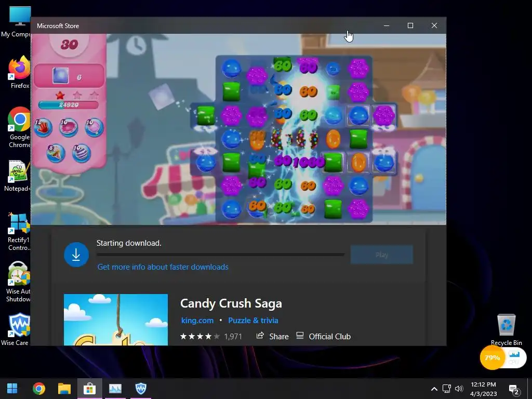Viewport: 532px width, 399px height.
Task: Open the king.com publisher link
Action: (x=197, y=320)
